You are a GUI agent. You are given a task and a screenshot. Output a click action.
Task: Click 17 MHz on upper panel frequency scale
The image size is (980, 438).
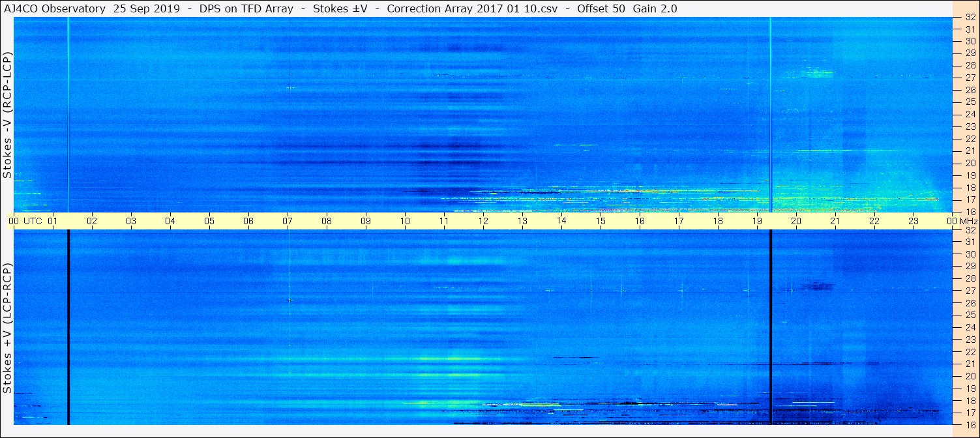pyautogui.click(x=970, y=199)
